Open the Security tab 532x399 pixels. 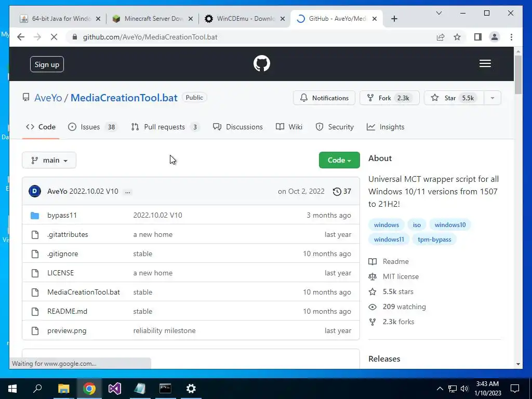pos(335,127)
